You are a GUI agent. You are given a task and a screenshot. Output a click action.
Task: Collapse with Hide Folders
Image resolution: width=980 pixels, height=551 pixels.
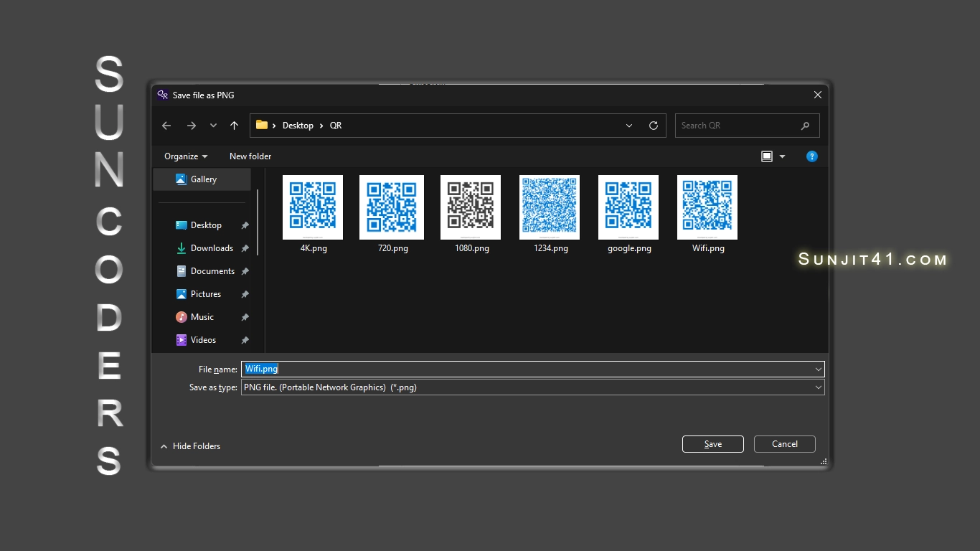(190, 446)
